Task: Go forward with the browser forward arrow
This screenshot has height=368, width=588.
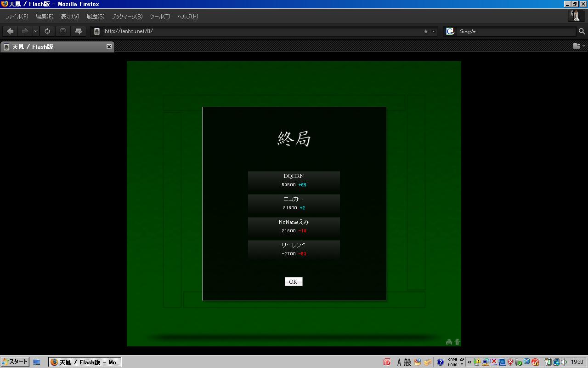Action: pyautogui.click(x=25, y=31)
